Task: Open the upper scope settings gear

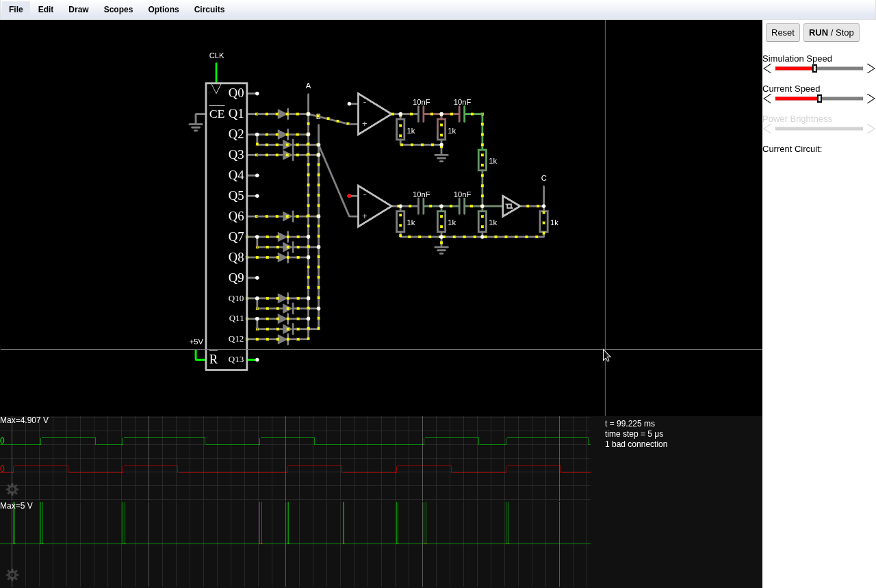Action: [x=12, y=489]
